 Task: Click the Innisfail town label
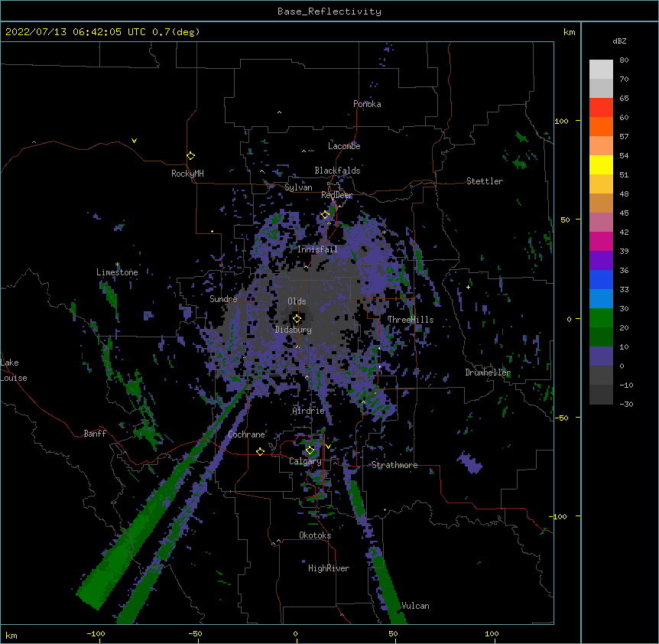tap(317, 249)
